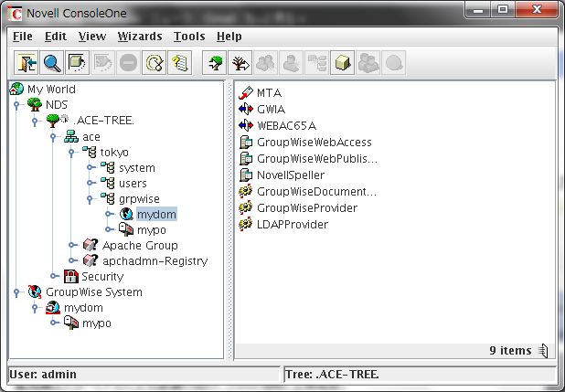Click the exit door toolbar icon

pyautogui.click(x=27, y=63)
